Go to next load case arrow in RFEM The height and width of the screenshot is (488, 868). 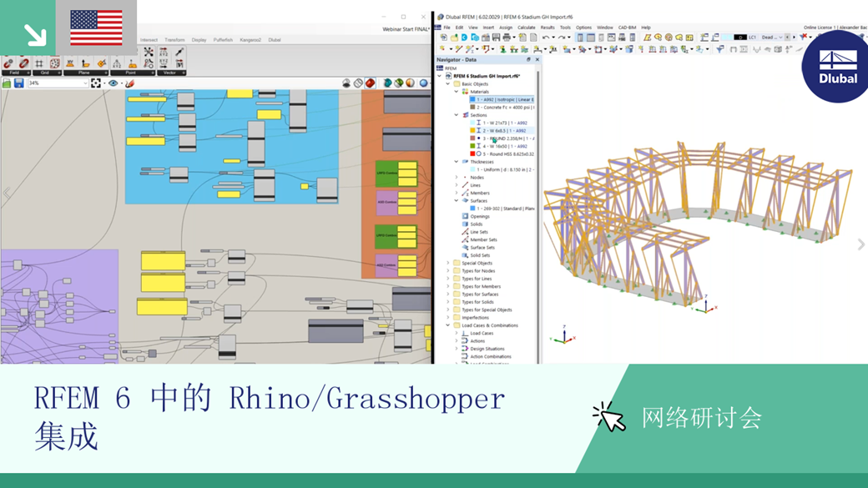tap(794, 37)
